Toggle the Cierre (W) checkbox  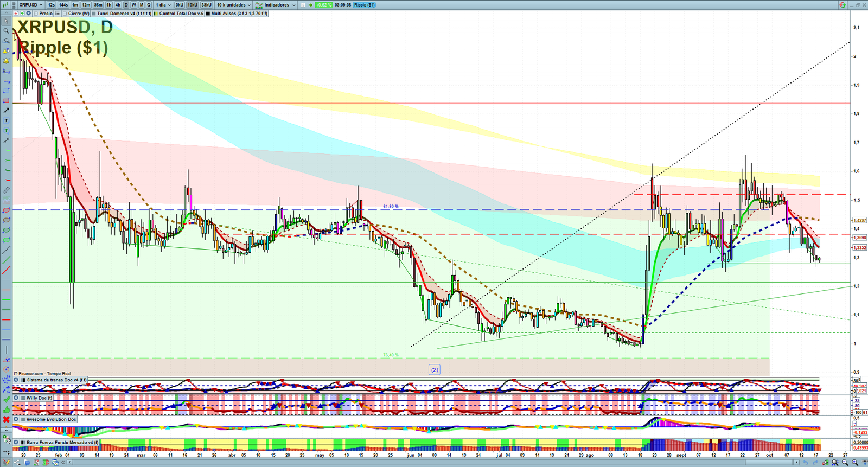(x=65, y=14)
